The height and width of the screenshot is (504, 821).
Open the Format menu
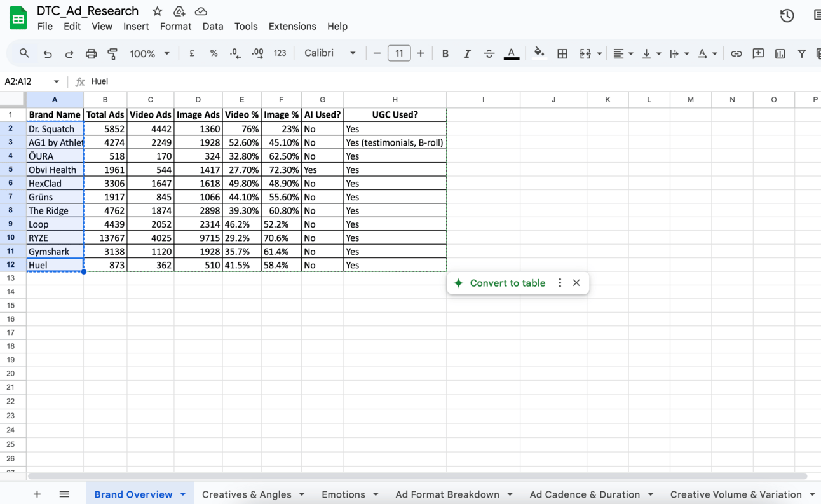(x=175, y=26)
